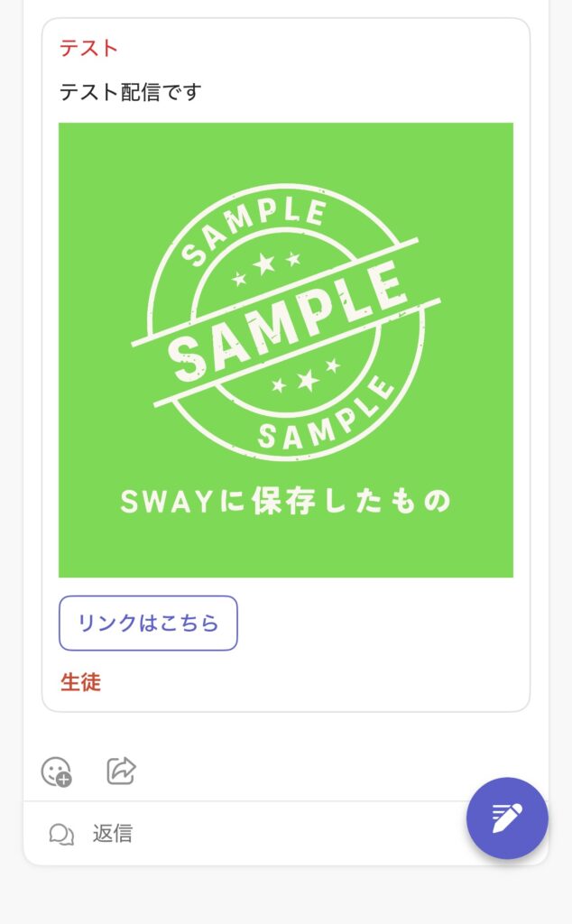Open the green SAMPLE image
This screenshot has height=924, width=572.
(x=285, y=350)
